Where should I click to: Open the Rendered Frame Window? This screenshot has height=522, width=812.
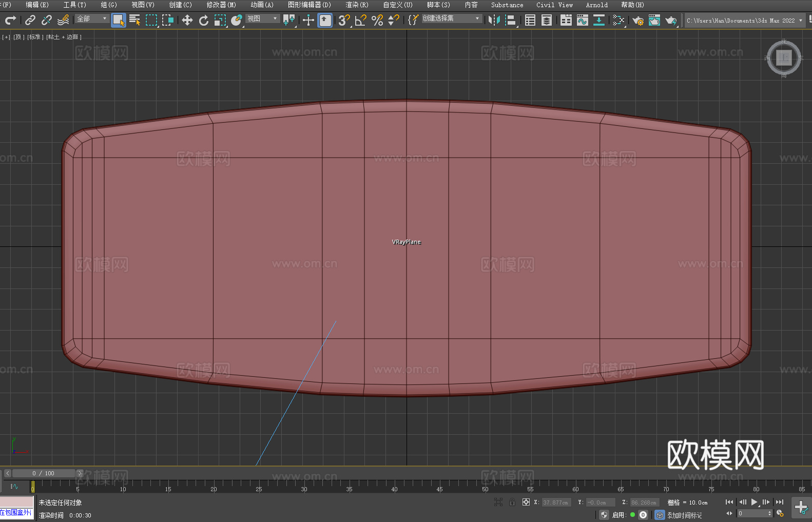pyautogui.click(x=654, y=20)
